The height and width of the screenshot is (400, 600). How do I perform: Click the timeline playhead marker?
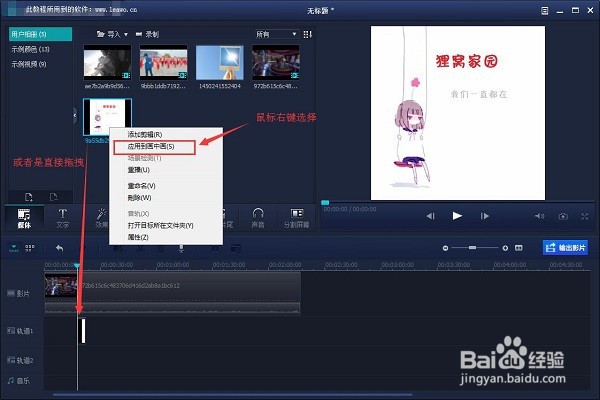(x=77, y=265)
